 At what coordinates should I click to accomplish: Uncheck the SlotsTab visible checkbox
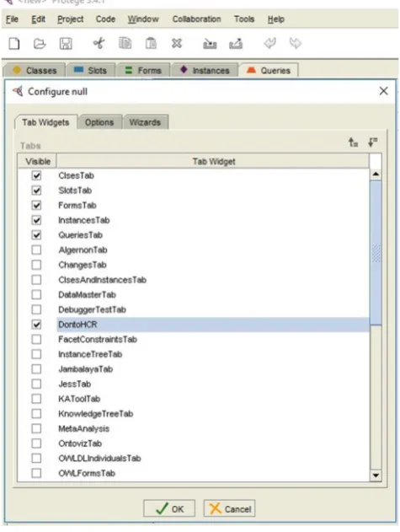coord(36,191)
